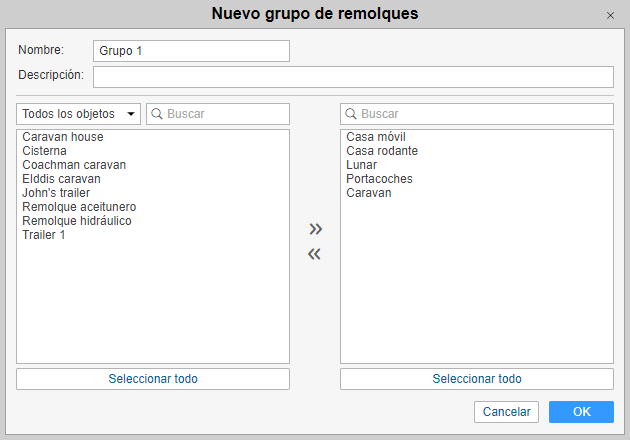630x440 pixels.
Task: Pick Trailer 1 from available objects
Action: [44, 235]
